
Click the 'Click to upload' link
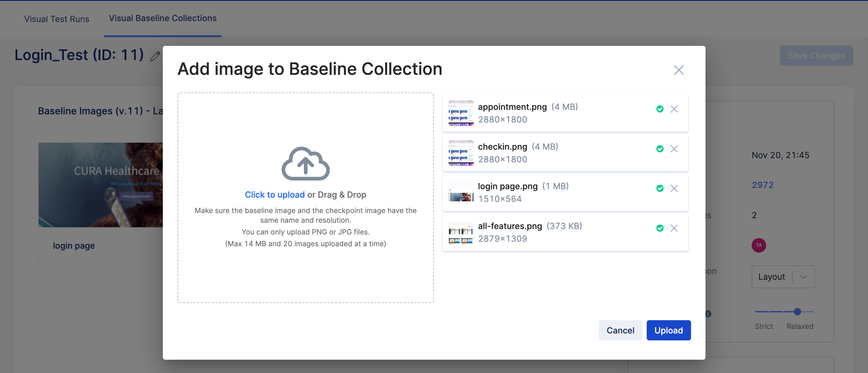[x=275, y=195]
